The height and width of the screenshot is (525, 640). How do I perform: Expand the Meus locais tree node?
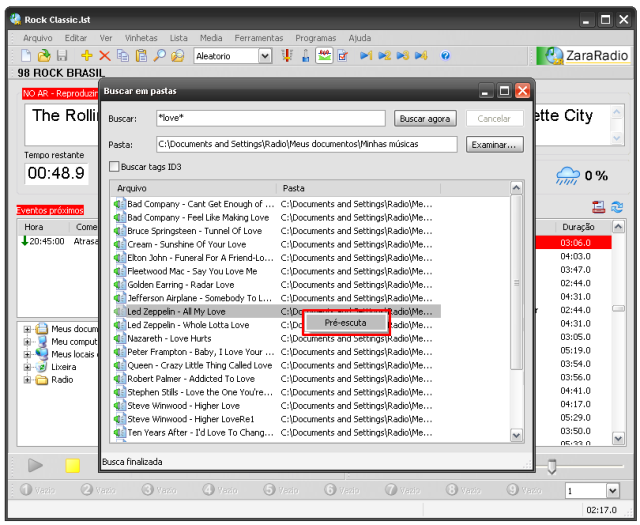(x=27, y=354)
